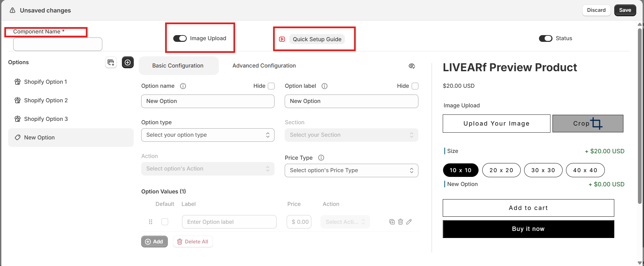Click the Discard button
This screenshot has height=266, width=644.
(x=596, y=10)
